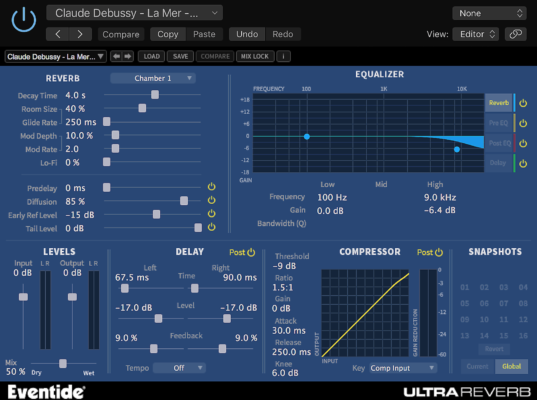Click the Room Size slider handle
The height and width of the screenshot is (400, 537).
pyautogui.click(x=142, y=108)
